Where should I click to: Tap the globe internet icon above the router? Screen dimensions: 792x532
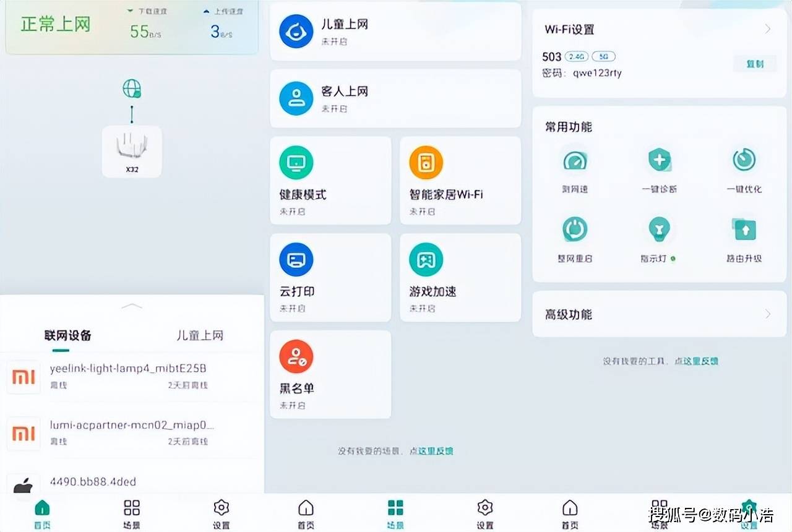point(131,89)
